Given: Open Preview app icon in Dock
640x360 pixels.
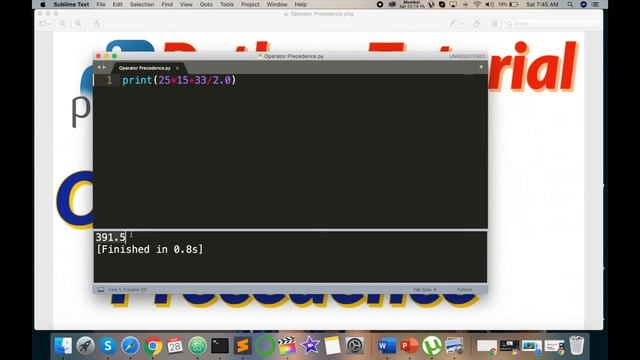Looking at the screenshot, I should click(x=454, y=346).
